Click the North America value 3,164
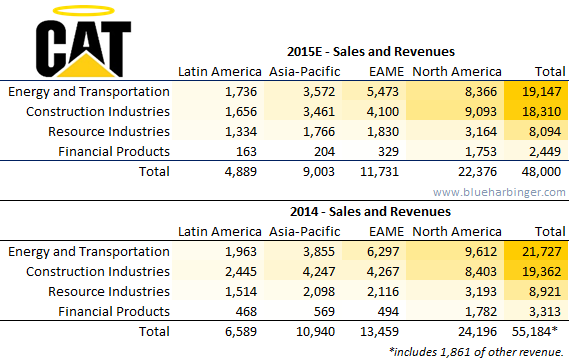Screen dimensions: 570x362 click(x=481, y=131)
